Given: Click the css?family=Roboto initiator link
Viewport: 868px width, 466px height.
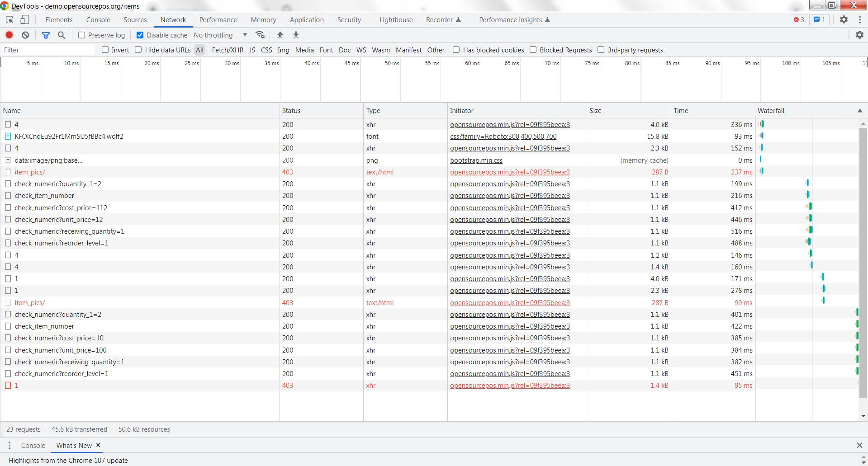Looking at the screenshot, I should tap(503, 136).
